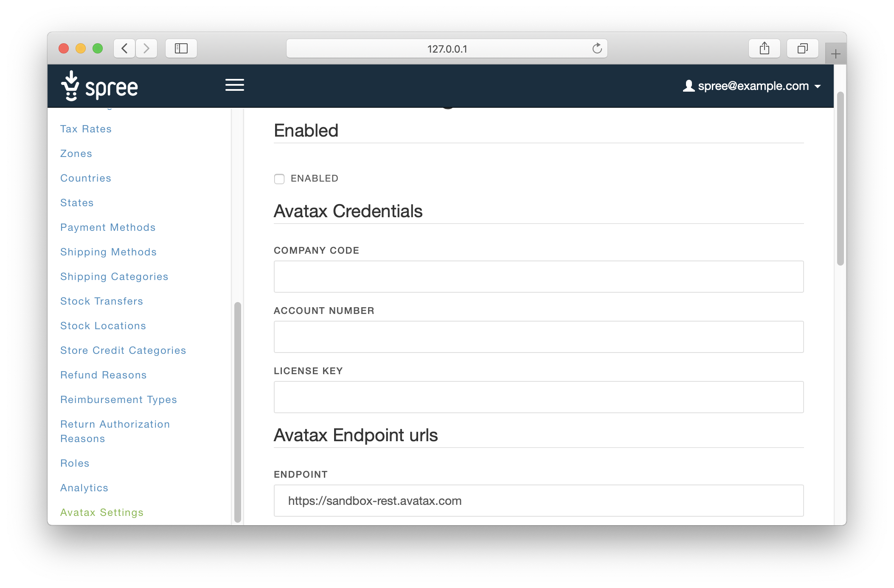Go to Stock Locations
The height and width of the screenshot is (588, 894).
(x=103, y=326)
